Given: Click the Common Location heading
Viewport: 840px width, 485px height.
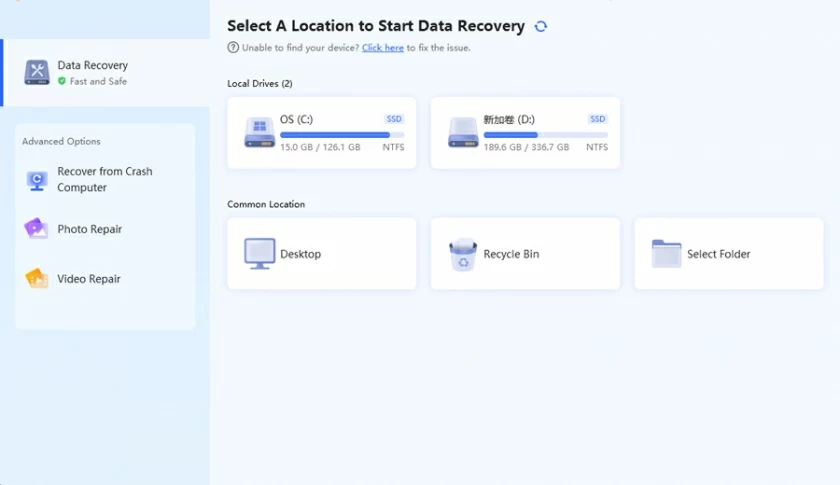Looking at the screenshot, I should pyautogui.click(x=266, y=204).
